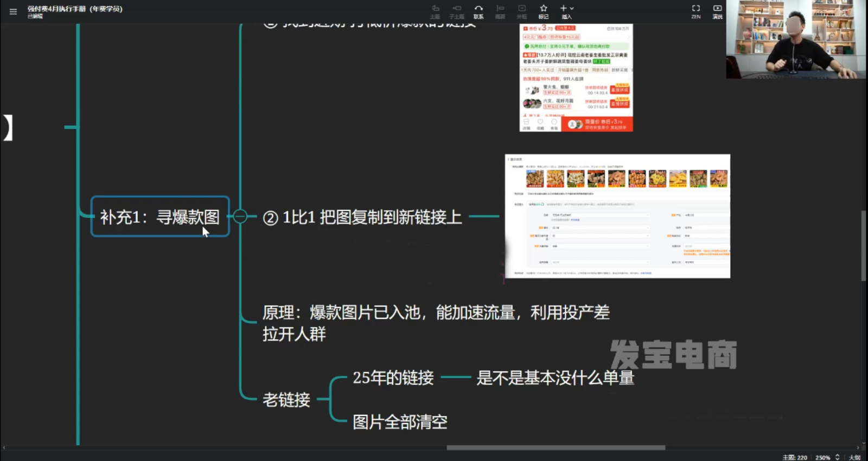Click the product listing form screenshot thumbnail
The height and width of the screenshot is (461, 868).
[617, 216]
